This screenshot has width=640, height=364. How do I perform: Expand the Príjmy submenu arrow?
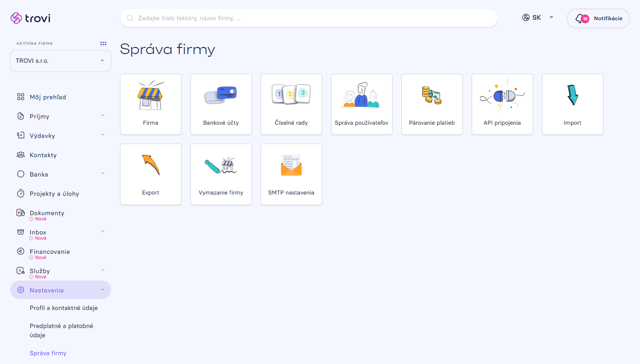103,116
